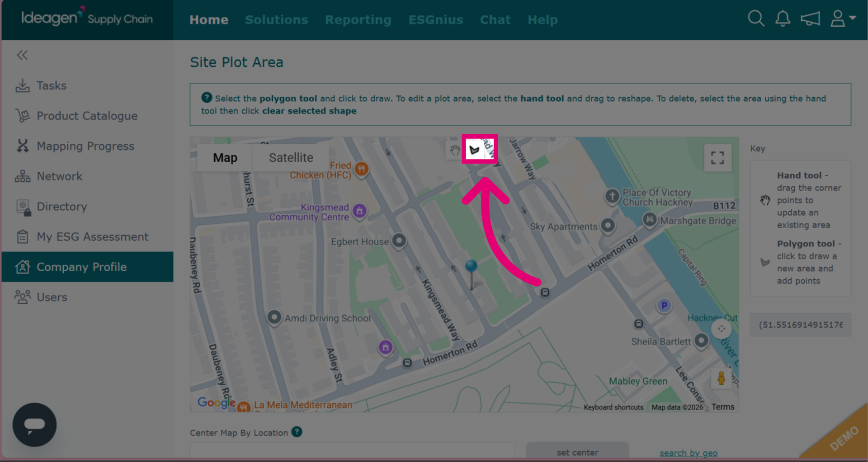Switch map to Satellite view
The image size is (868, 462).
tap(291, 158)
